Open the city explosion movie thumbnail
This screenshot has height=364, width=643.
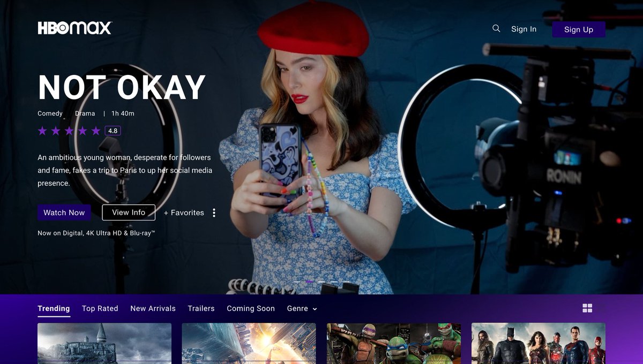point(249,343)
